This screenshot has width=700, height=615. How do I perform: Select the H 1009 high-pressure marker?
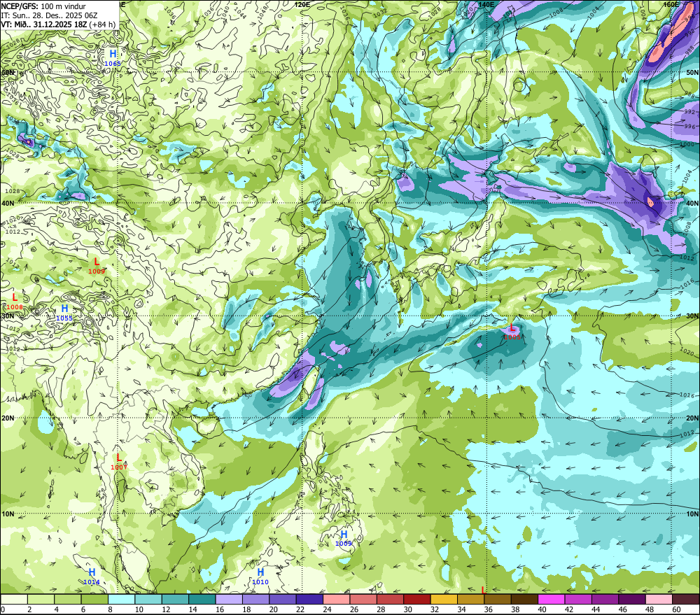point(343,538)
